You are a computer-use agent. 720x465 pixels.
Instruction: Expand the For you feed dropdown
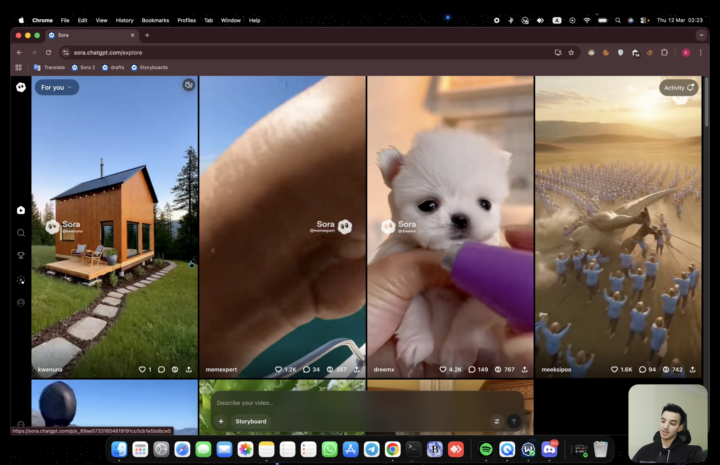pos(56,87)
